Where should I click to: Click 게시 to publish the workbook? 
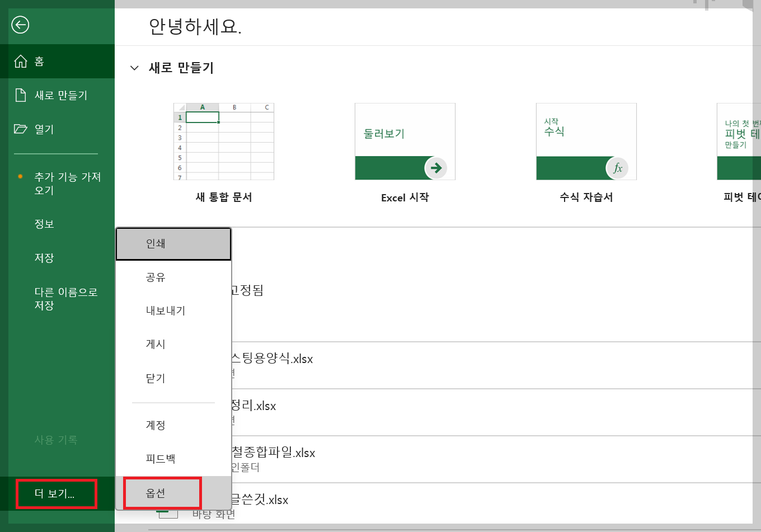coord(173,345)
